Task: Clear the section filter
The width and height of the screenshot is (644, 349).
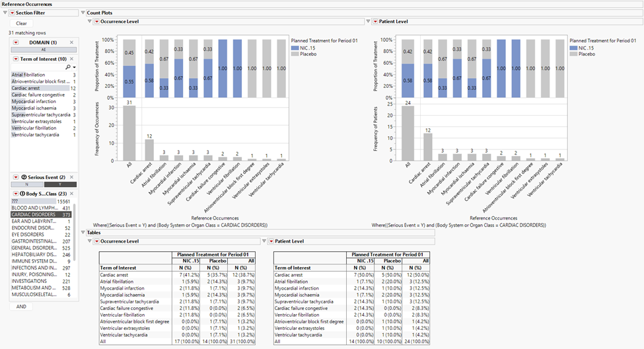Action: click(x=21, y=23)
